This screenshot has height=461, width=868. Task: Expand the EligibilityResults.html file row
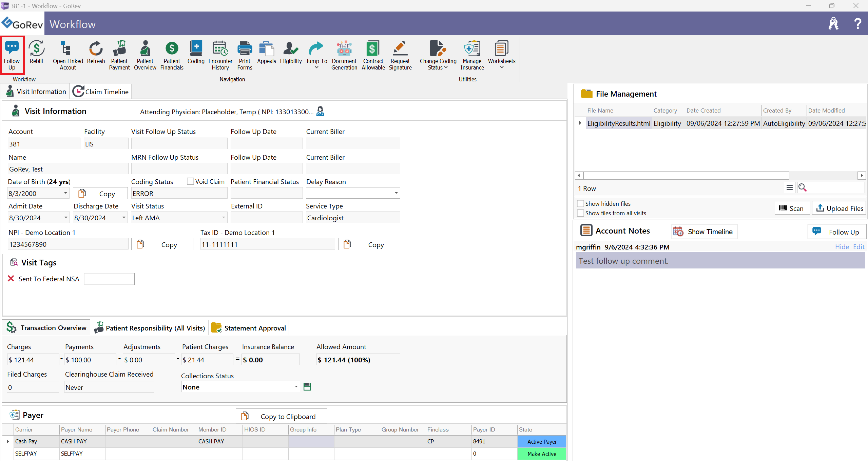[x=580, y=123]
